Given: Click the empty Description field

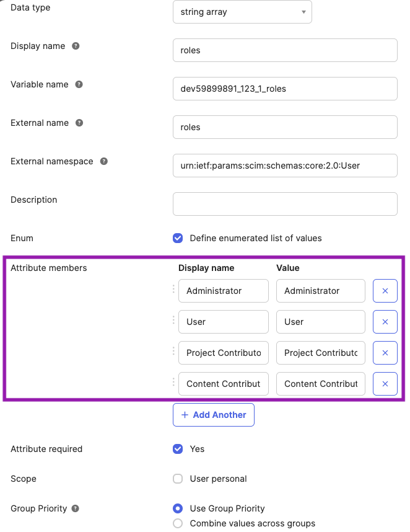Looking at the screenshot, I should pyautogui.click(x=285, y=204).
